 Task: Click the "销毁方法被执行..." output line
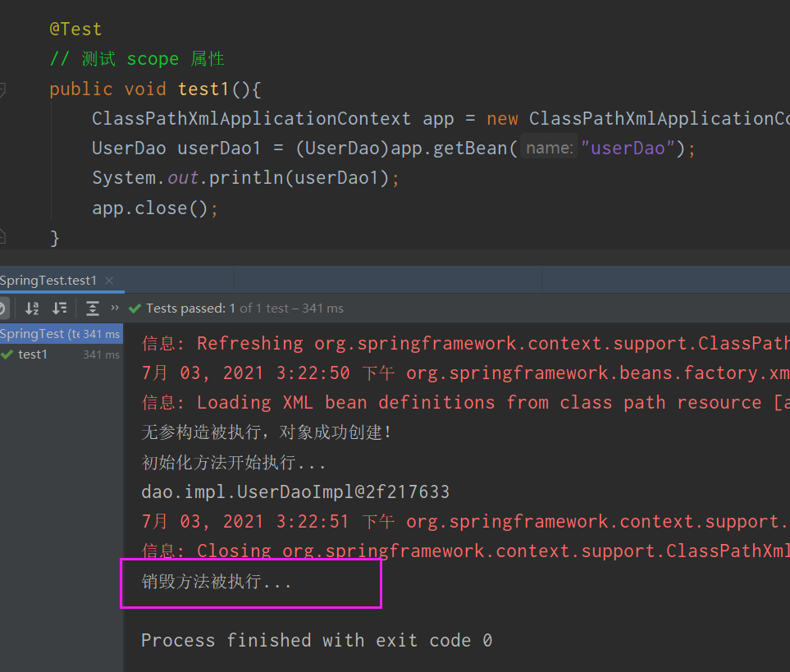(217, 582)
